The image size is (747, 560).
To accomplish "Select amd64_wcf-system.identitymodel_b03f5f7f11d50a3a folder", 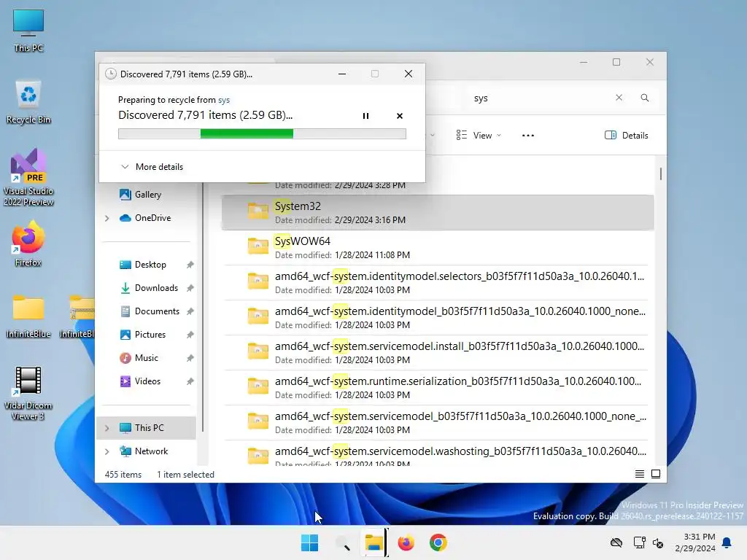I will (438, 318).
